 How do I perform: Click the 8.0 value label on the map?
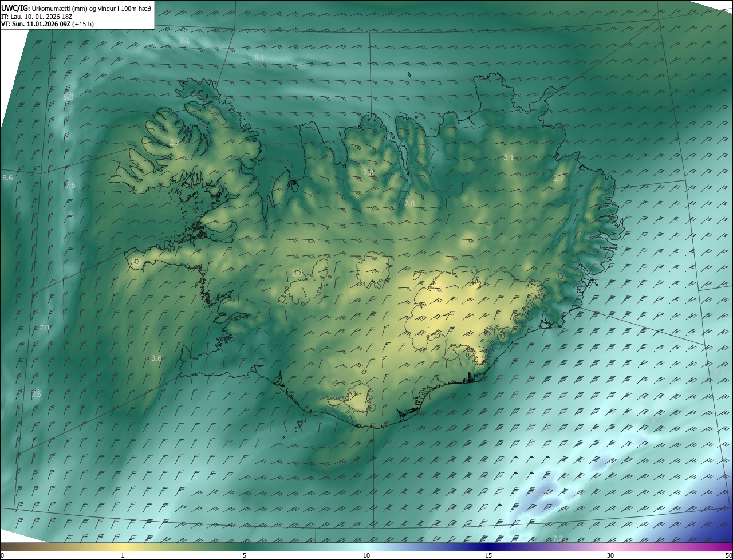[x=68, y=97]
